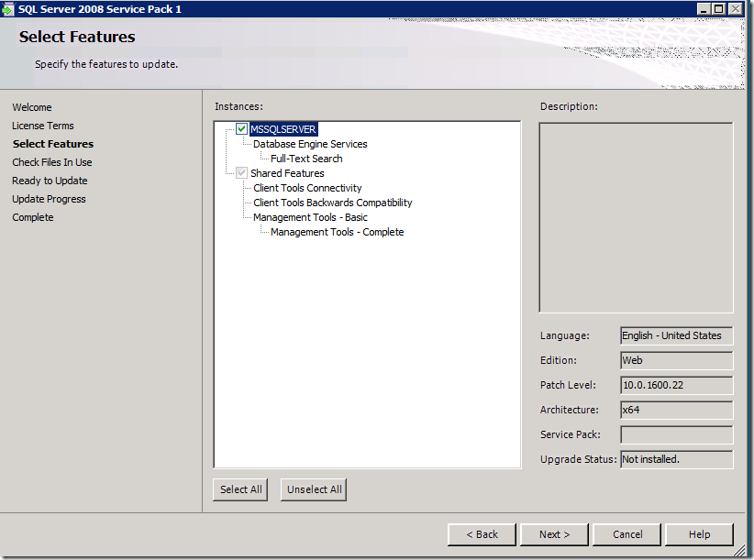The image size is (754, 560).
Task: Select Management Tools - Basic feature
Action: tap(310, 217)
